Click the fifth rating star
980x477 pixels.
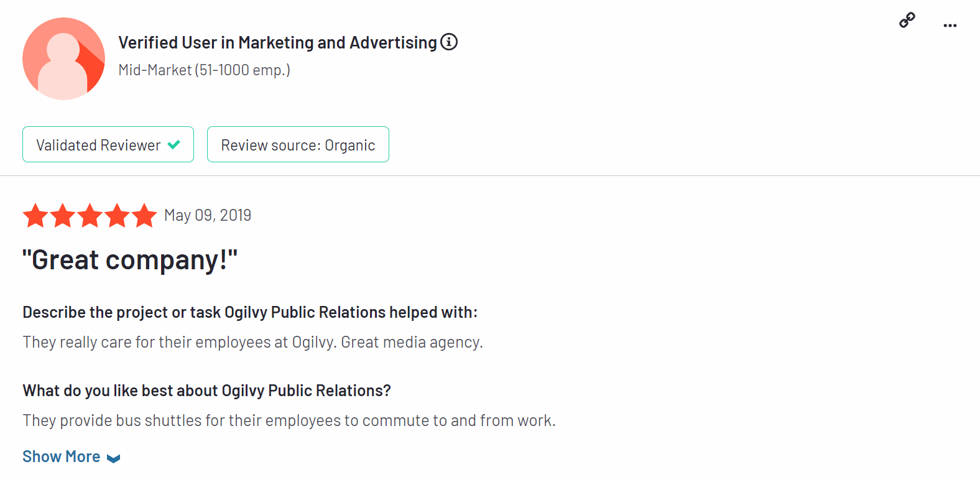point(144,216)
